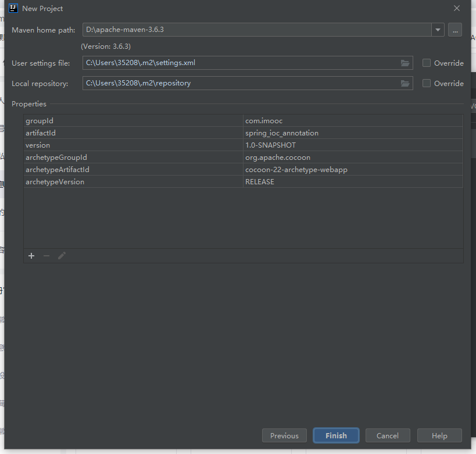Click the remove property minus icon

[x=46, y=256]
